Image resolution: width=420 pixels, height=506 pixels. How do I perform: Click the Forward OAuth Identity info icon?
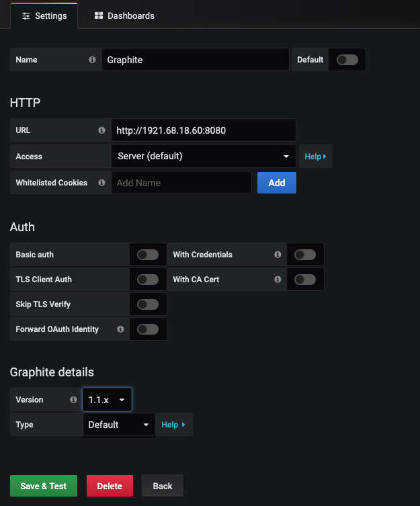point(120,329)
